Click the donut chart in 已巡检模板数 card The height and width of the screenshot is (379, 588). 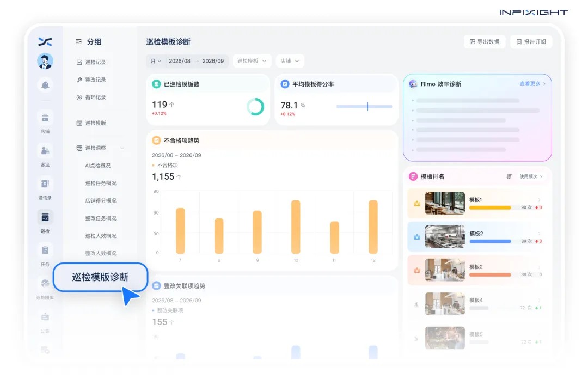255,107
